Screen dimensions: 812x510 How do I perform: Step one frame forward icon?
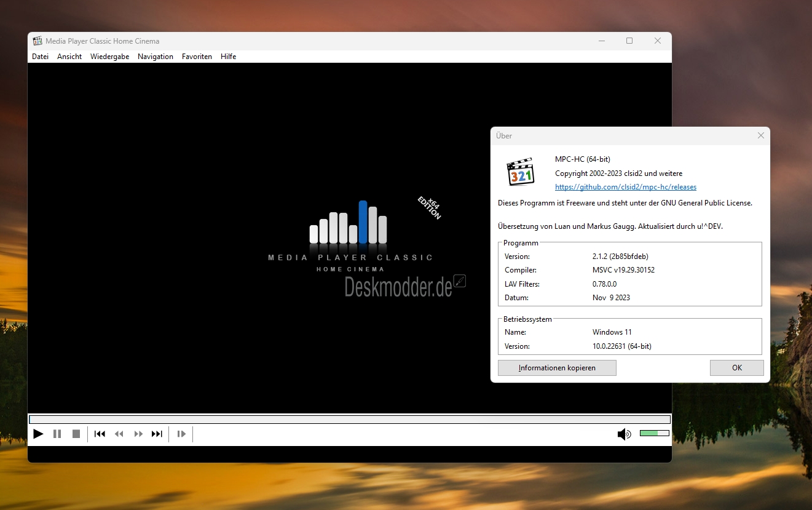(x=181, y=434)
